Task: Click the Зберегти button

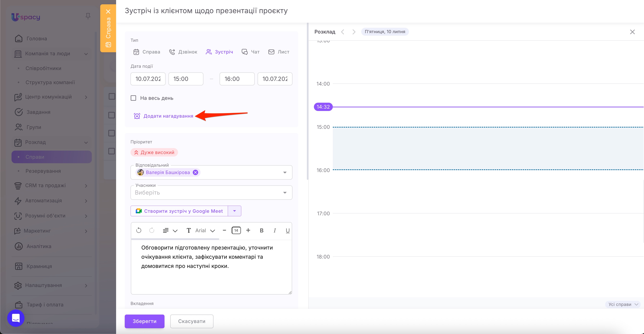Action: tap(145, 321)
